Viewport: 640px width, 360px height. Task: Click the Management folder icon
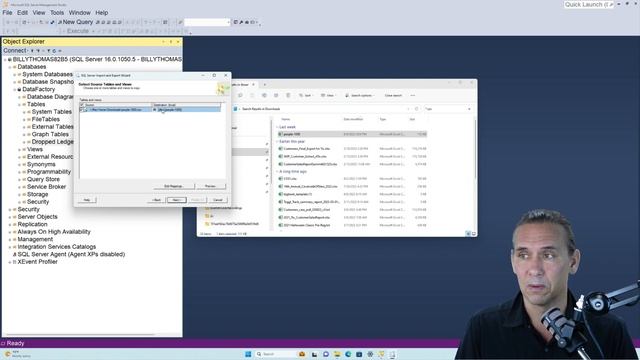[15, 239]
